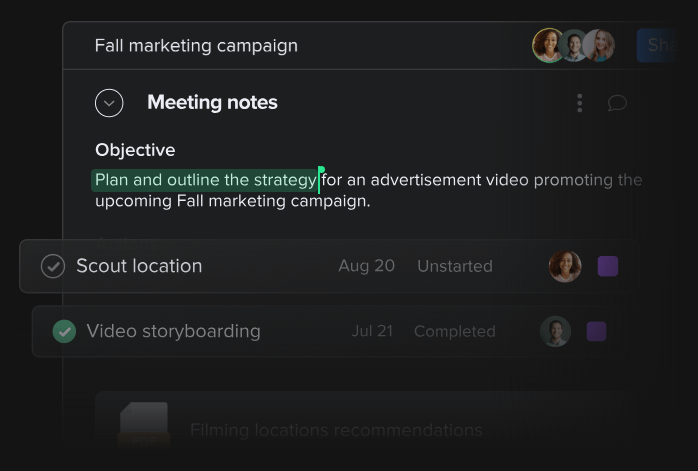The width and height of the screenshot is (698, 471).
Task: Open the Aug 20 due date picker
Action: [366, 266]
